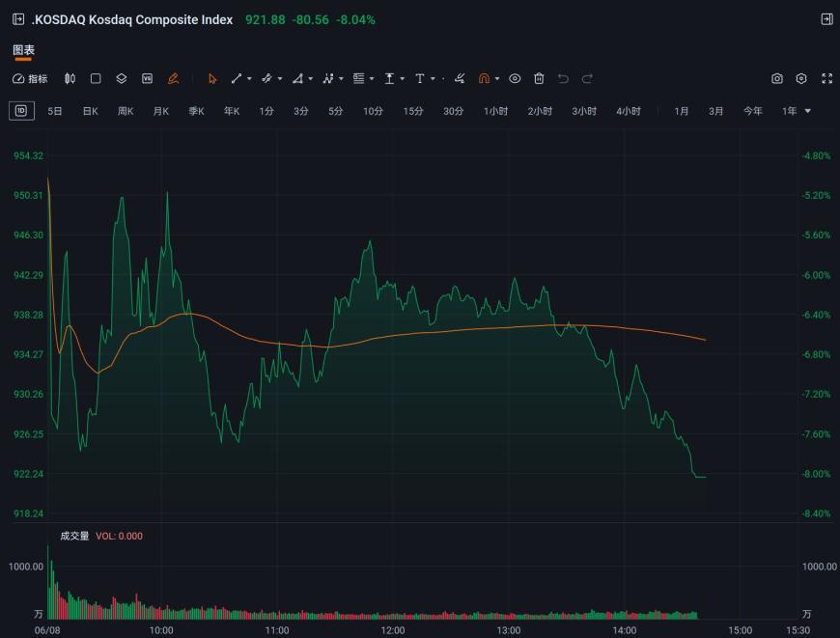Image resolution: width=840 pixels, height=638 pixels.
Task: Expand the trend line tool dropdown
Action: tap(250, 79)
